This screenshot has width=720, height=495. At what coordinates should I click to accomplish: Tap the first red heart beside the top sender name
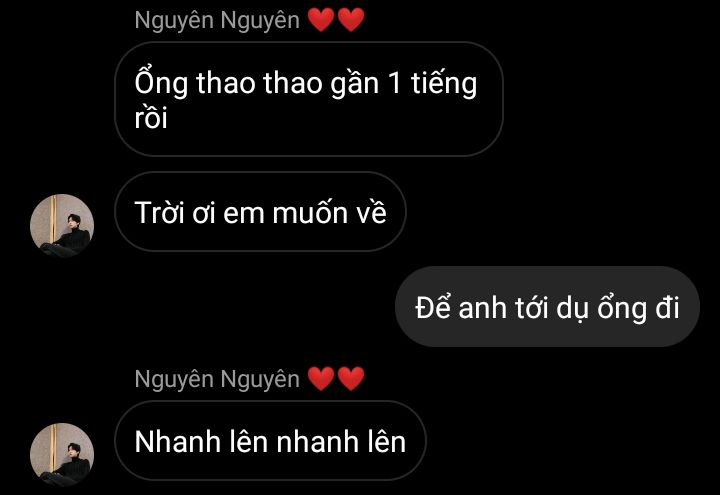click(321, 20)
